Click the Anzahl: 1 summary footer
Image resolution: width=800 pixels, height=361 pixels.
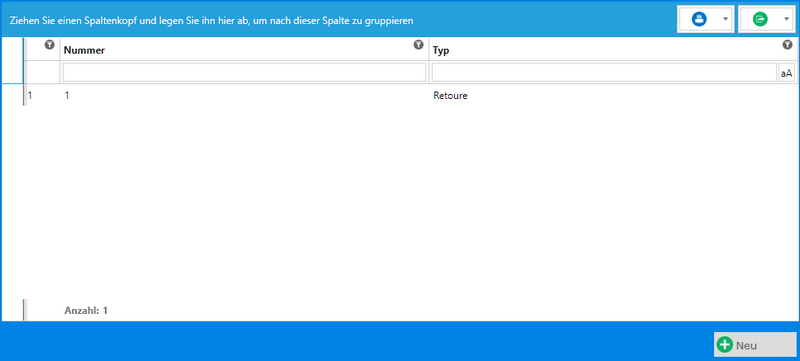(x=86, y=310)
